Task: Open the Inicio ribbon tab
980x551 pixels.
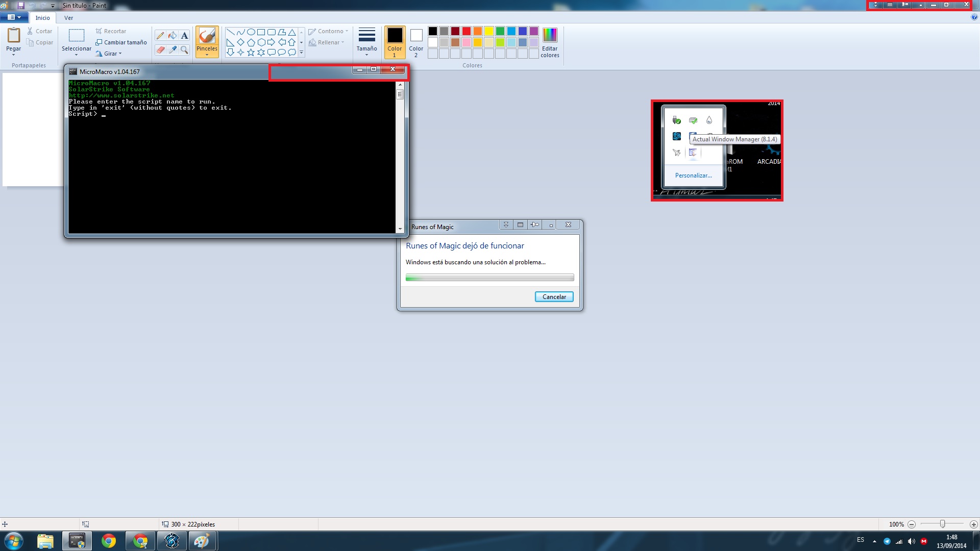Action: click(x=42, y=18)
